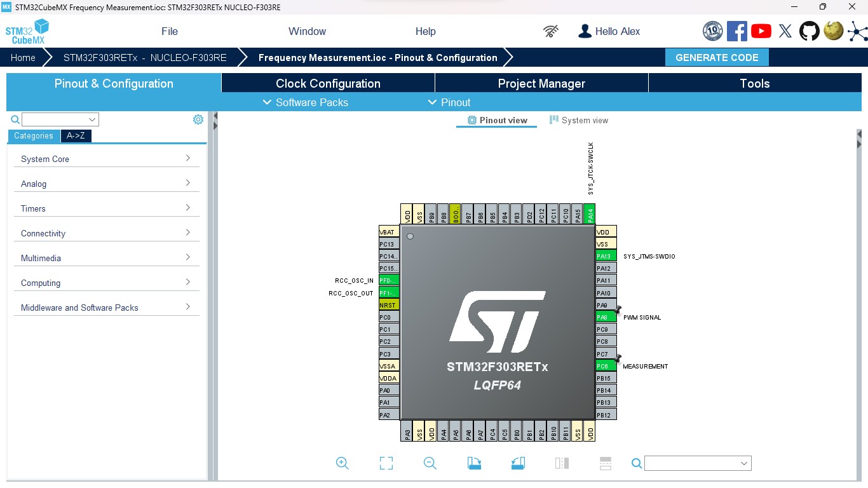The height and width of the screenshot is (488, 868).
Task: Collapse left panel with arrow handle
Action: point(215,121)
